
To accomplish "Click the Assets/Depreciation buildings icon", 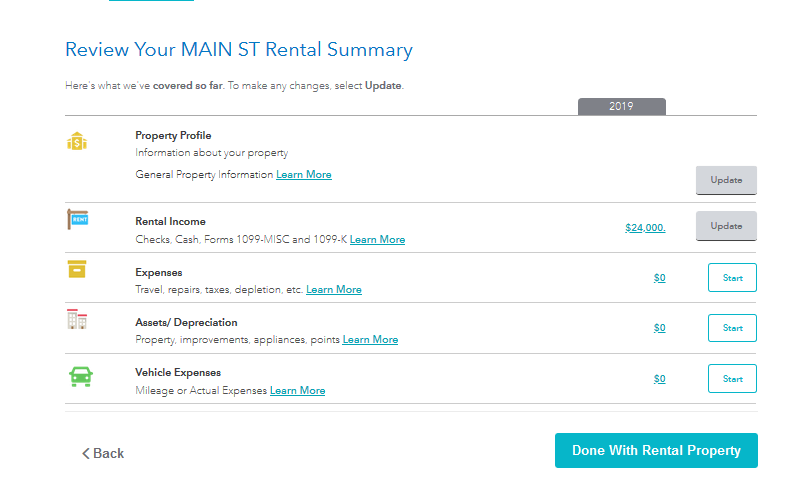I will click(77, 319).
